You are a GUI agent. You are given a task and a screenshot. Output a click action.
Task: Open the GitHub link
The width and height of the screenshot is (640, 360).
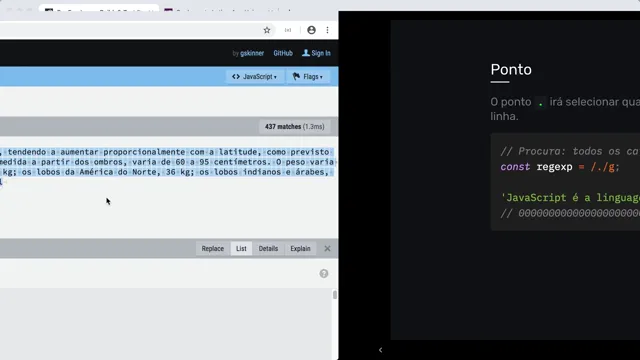tap(283, 53)
